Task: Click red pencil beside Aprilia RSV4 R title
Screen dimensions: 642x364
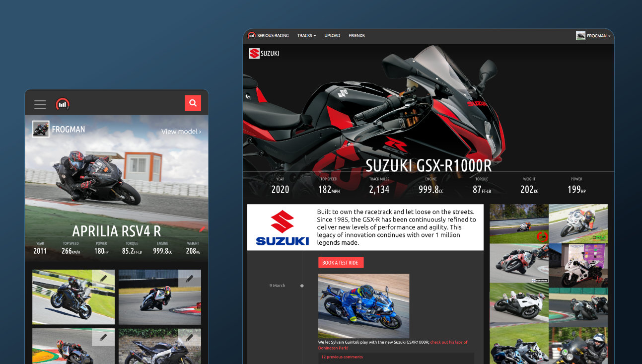Action: (x=202, y=229)
